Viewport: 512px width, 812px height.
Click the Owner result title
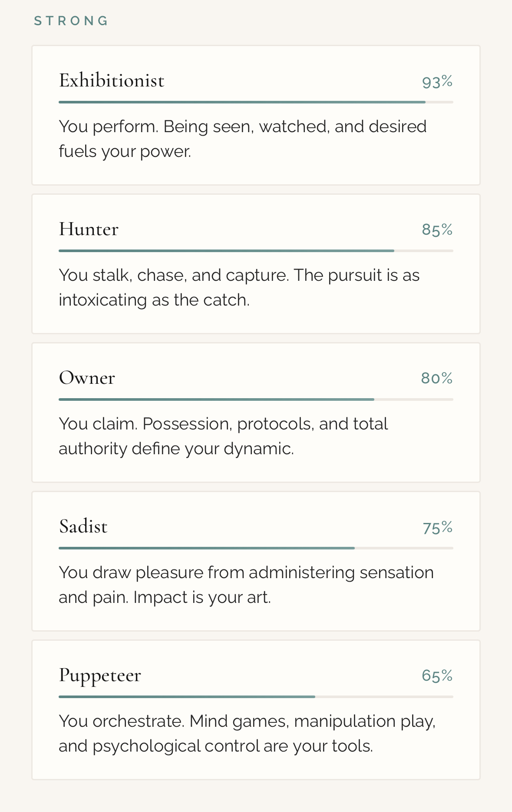[x=87, y=378]
